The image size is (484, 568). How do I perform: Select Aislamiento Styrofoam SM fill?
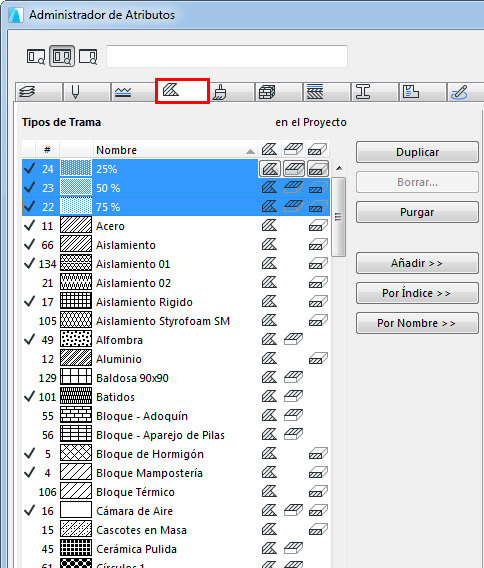click(176, 321)
